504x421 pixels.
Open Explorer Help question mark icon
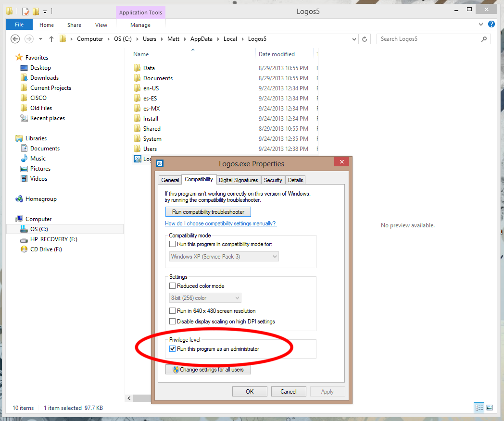coord(491,24)
